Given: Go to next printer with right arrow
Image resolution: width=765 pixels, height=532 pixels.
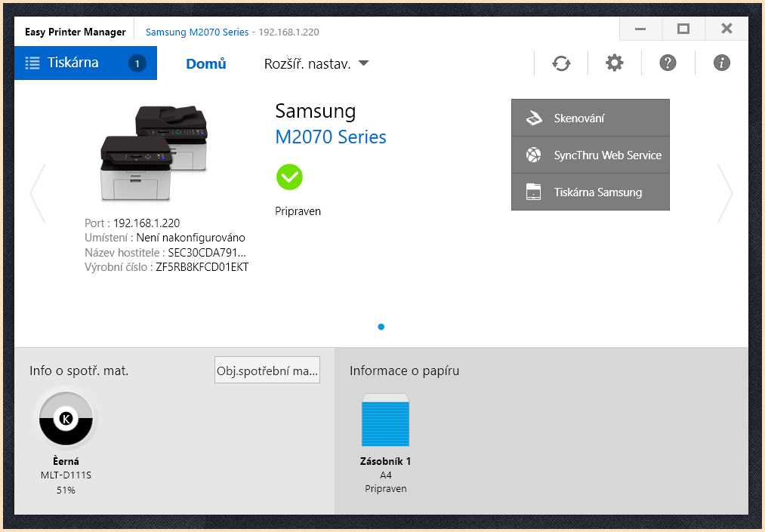Looking at the screenshot, I should (725, 194).
